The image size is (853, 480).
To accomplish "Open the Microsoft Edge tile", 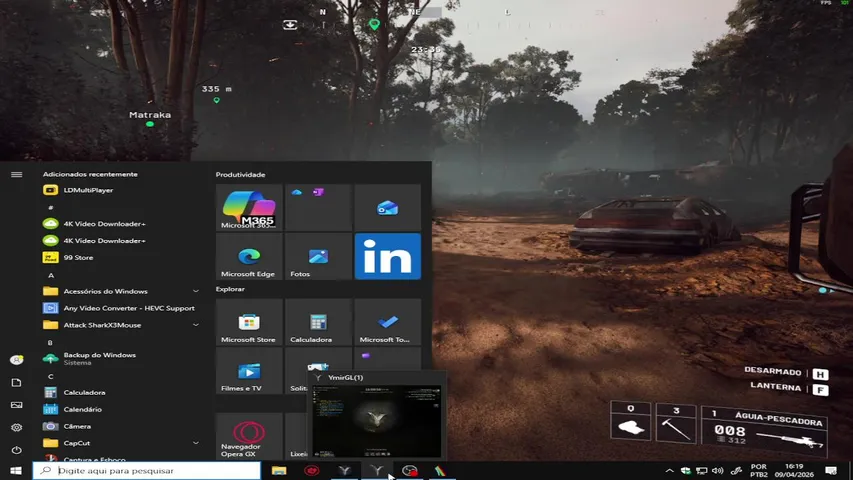I will 249,256.
